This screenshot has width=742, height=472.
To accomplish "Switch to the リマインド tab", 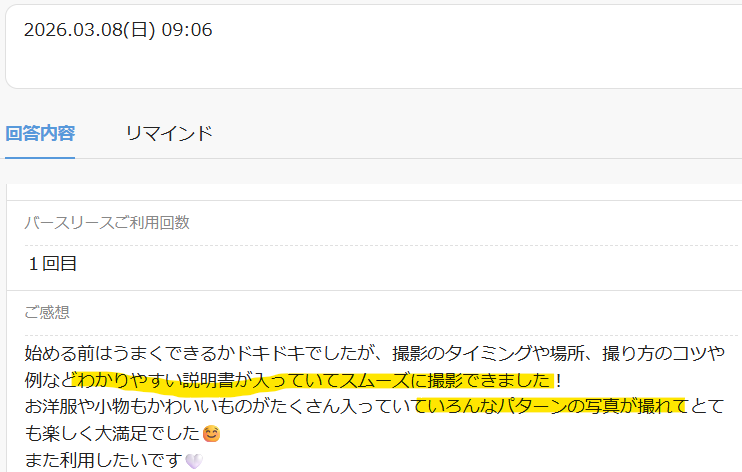I will 169,133.
